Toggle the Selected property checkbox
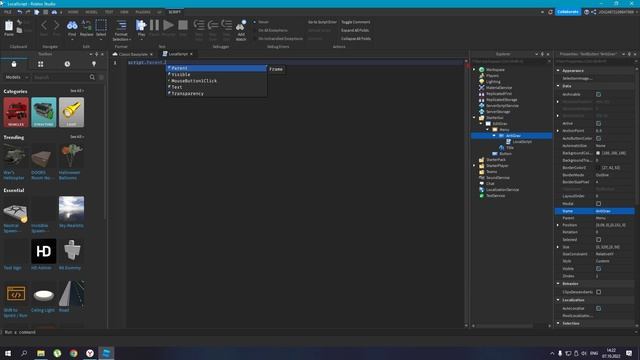Viewport: 640px width, 360px height. [598, 240]
